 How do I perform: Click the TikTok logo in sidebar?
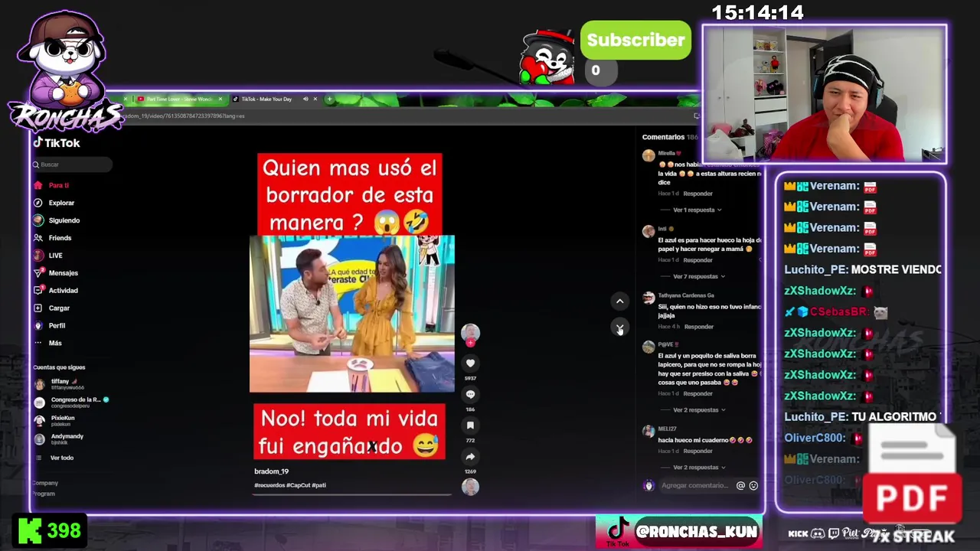click(x=57, y=143)
